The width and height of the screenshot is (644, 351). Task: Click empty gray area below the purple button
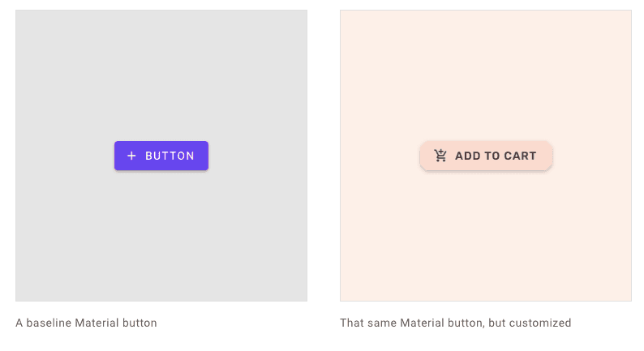161,238
